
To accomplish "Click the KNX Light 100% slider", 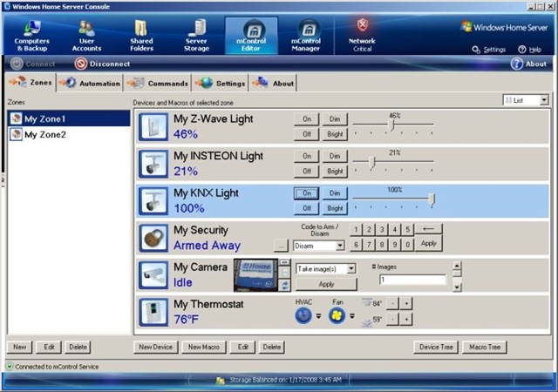I will click(432, 199).
